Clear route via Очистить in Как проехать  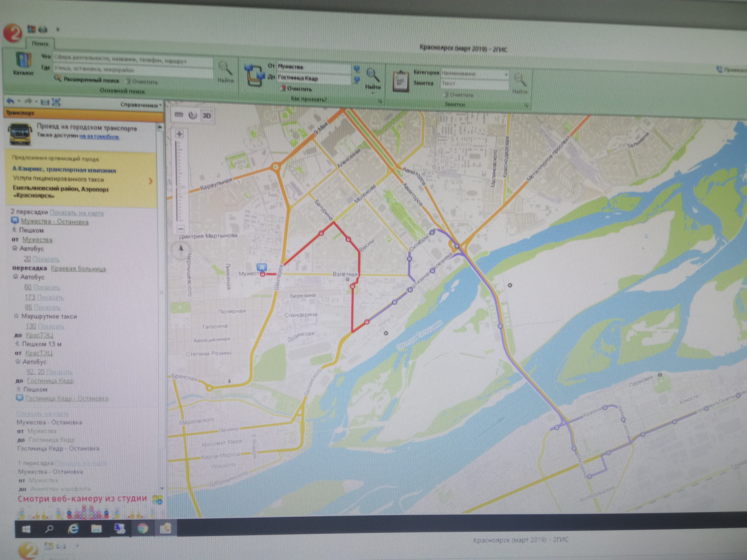(296, 89)
